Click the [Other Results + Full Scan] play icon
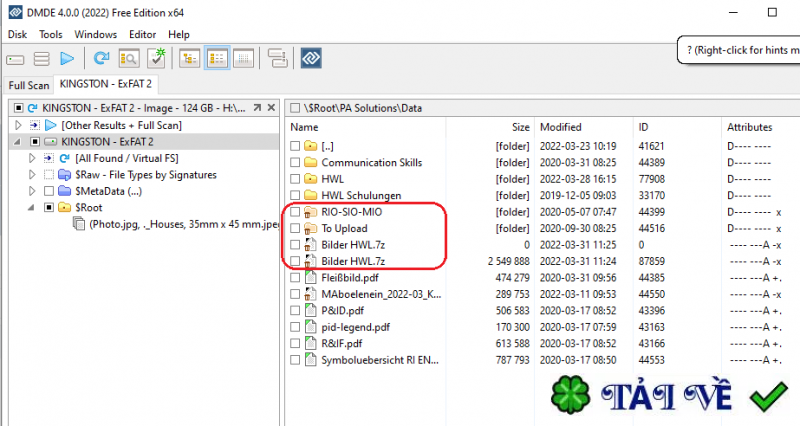The width and height of the screenshot is (800, 426). 51,126
